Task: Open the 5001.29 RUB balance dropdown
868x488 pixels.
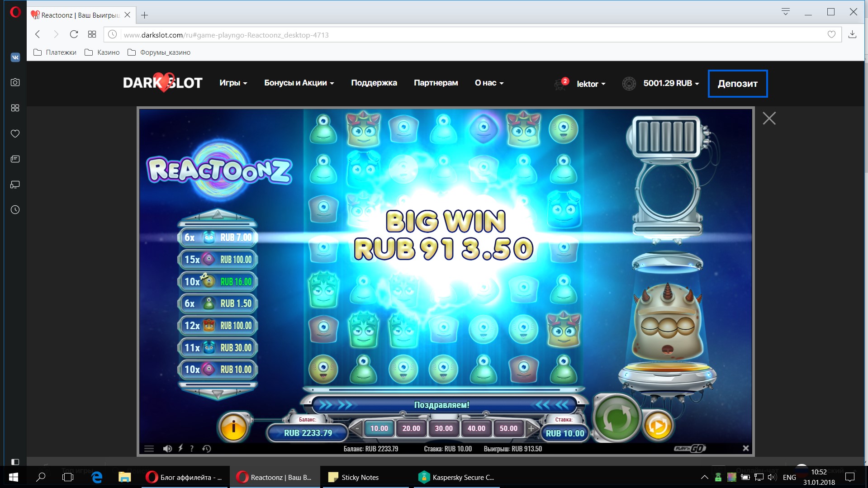Action: pyautogui.click(x=671, y=83)
